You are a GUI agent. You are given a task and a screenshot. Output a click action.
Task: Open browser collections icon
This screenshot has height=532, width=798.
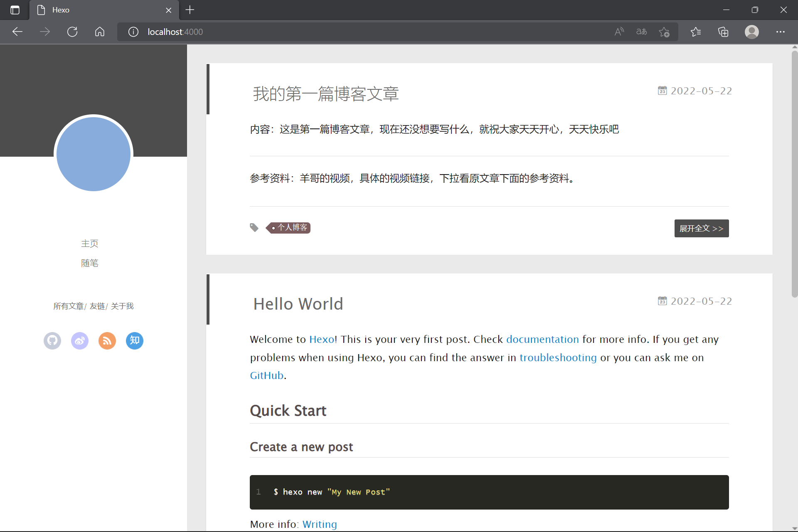[723, 32]
